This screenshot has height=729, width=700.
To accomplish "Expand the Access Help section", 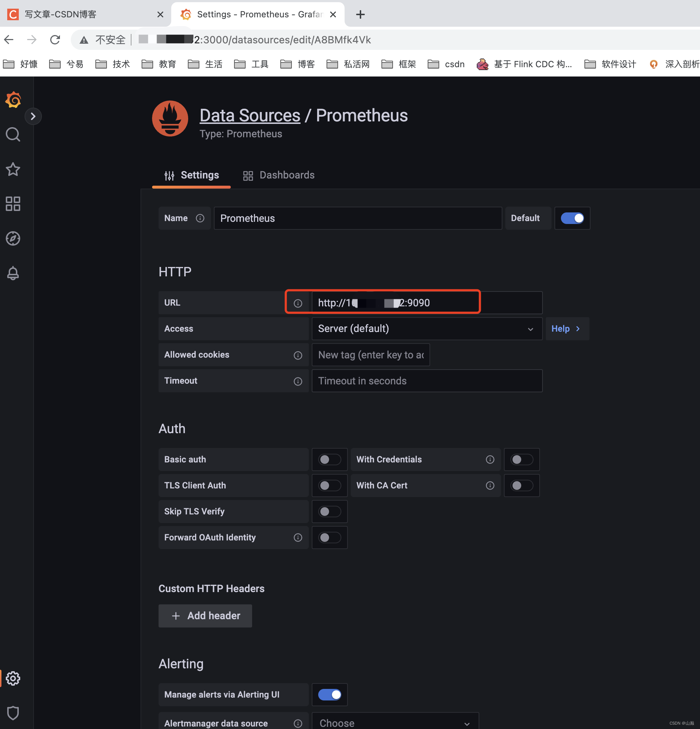I will pyautogui.click(x=567, y=329).
